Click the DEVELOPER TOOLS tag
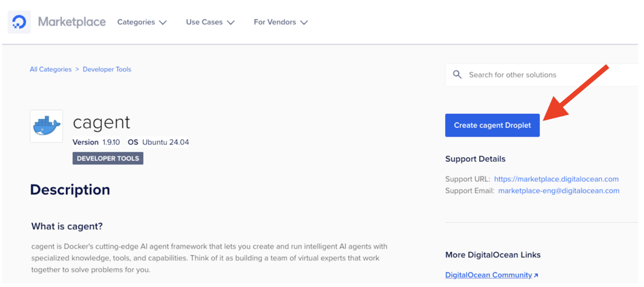Viewport: 644px width, 287px height. click(x=107, y=158)
